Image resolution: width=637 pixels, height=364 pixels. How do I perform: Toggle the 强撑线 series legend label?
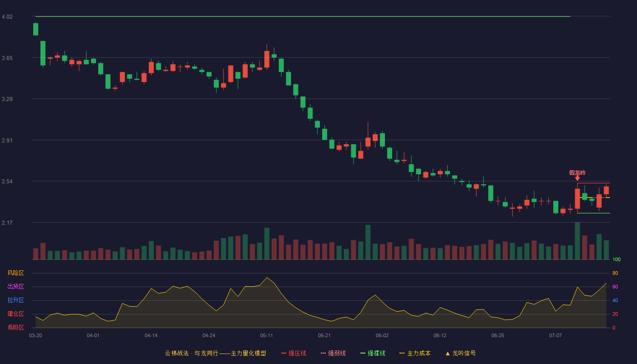(376, 353)
